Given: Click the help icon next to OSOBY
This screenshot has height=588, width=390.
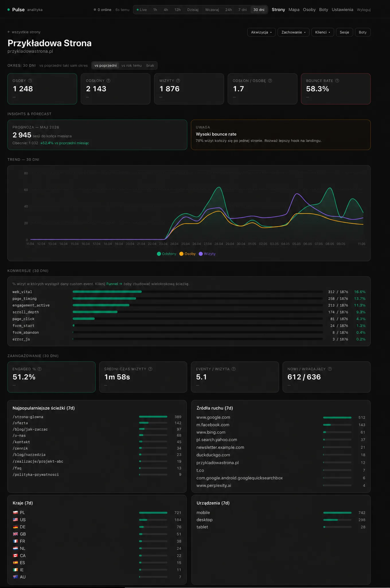Looking at the screenshot, I should pos(30,81).
